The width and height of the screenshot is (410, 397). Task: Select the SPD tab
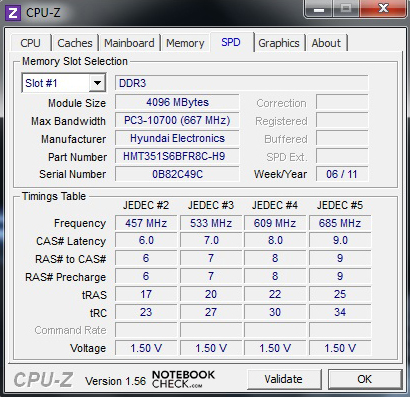click(x=231, y=42)
